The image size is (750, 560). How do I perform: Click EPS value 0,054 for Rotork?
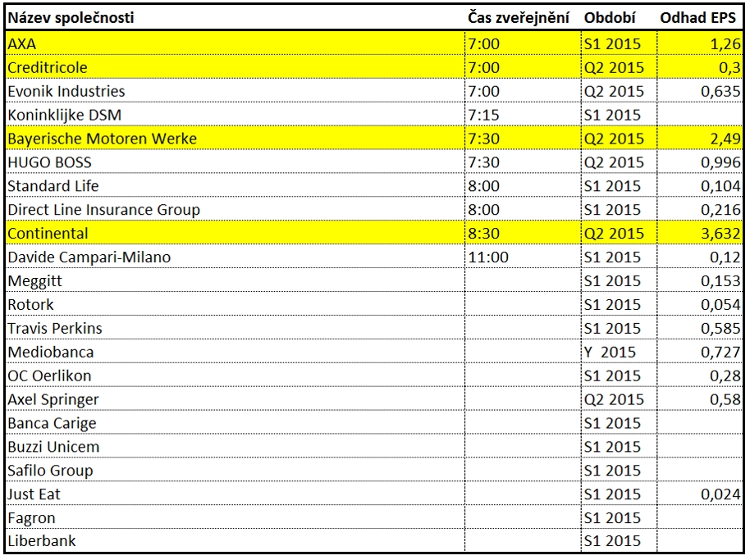(720, 304)
